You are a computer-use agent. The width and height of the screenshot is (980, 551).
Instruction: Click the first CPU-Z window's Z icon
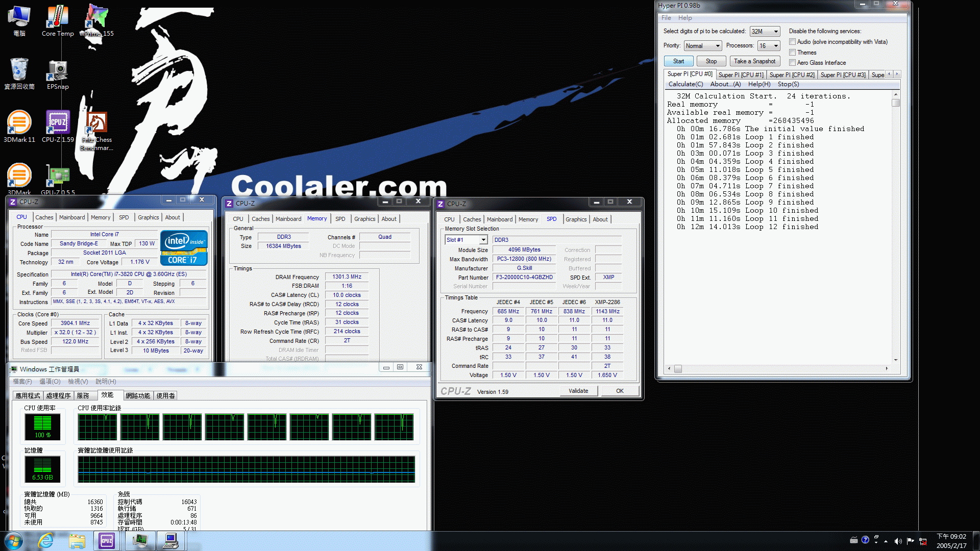tap(13, 202)
